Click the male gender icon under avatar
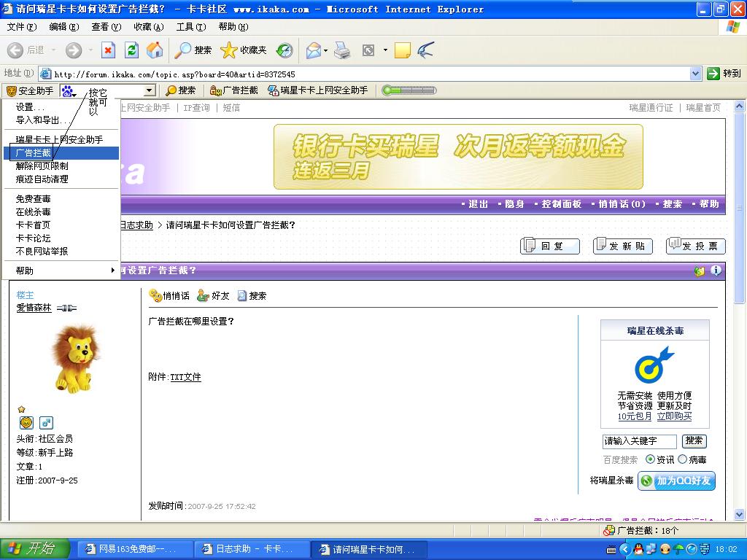This screenshot has height=560, width=747. pyautogui.click(x=46, y=422)
